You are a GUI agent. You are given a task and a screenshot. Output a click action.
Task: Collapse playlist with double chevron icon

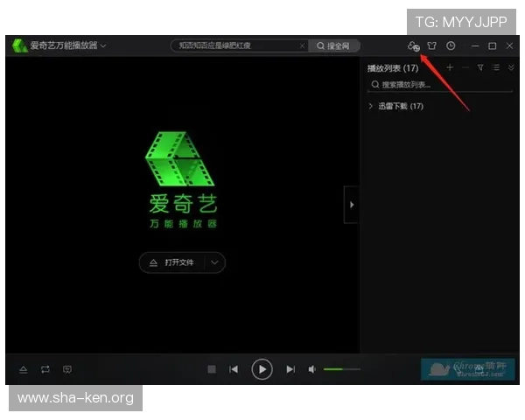511,67
